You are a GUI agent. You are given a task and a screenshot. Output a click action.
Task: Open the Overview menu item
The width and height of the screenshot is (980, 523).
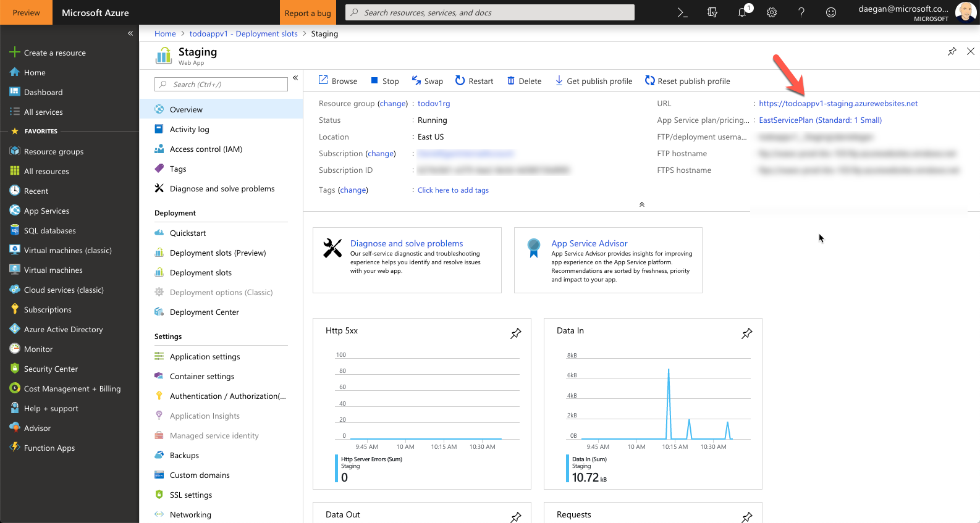click(x=221, y=109)
